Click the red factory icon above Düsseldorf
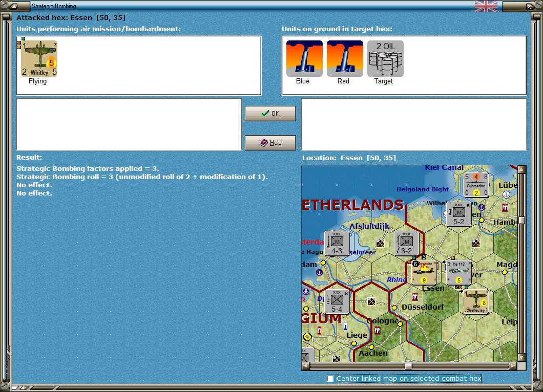Viewport: 543px width, 392px height. click(415, 296)
